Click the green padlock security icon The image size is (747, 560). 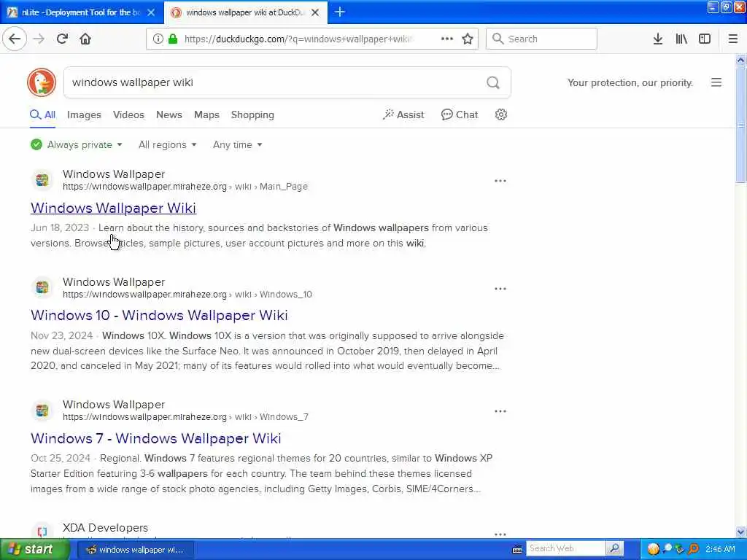[173, 39]
